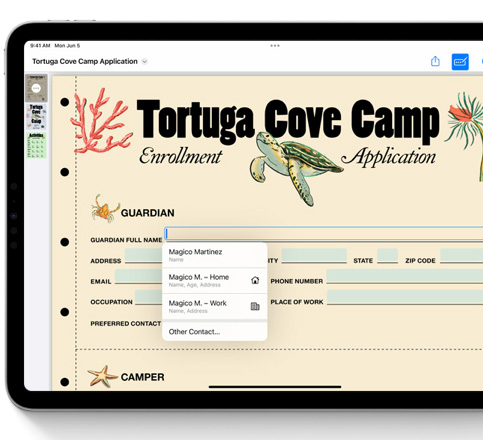Select the first page thumbnail
Screen dimensions: 483x440
36,88
